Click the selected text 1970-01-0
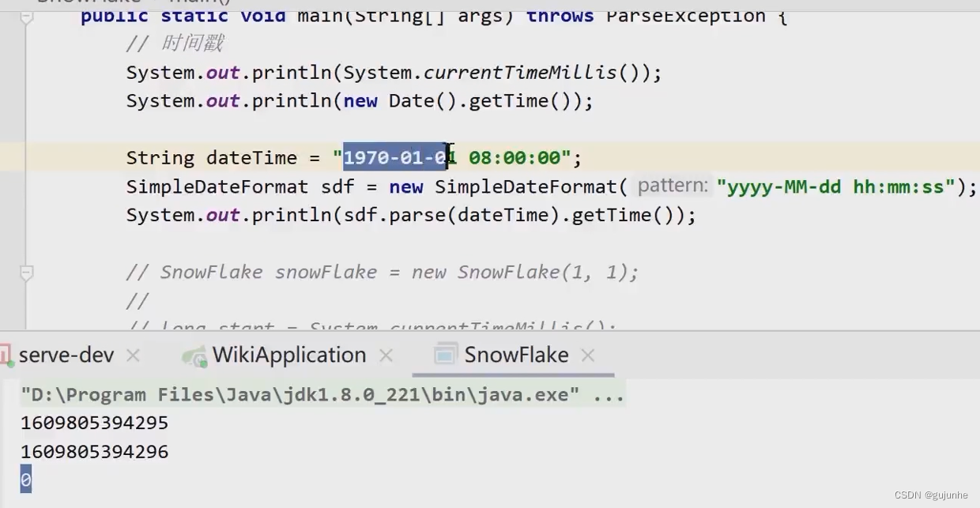This screenshot has width=980, height=508. coord(395,157)
